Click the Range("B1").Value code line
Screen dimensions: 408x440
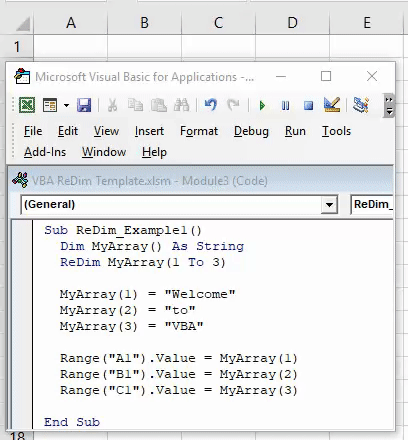click(179, 374)
